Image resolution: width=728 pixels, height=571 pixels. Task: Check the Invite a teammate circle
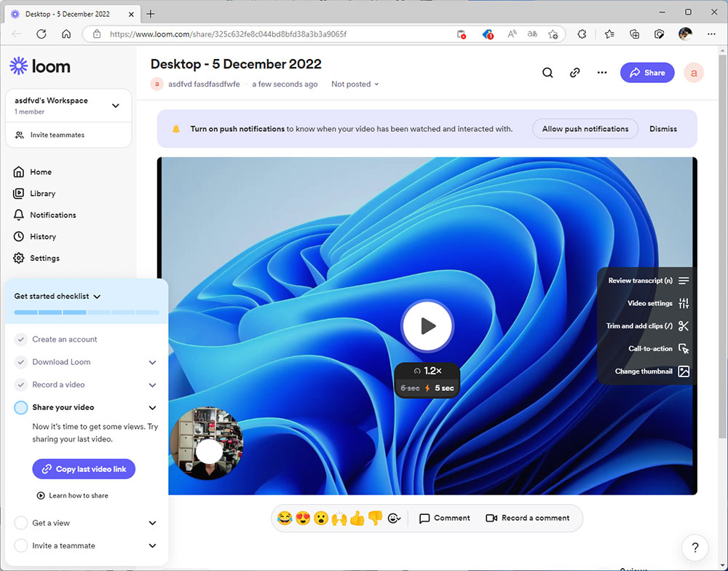click(x=21, y=546)
